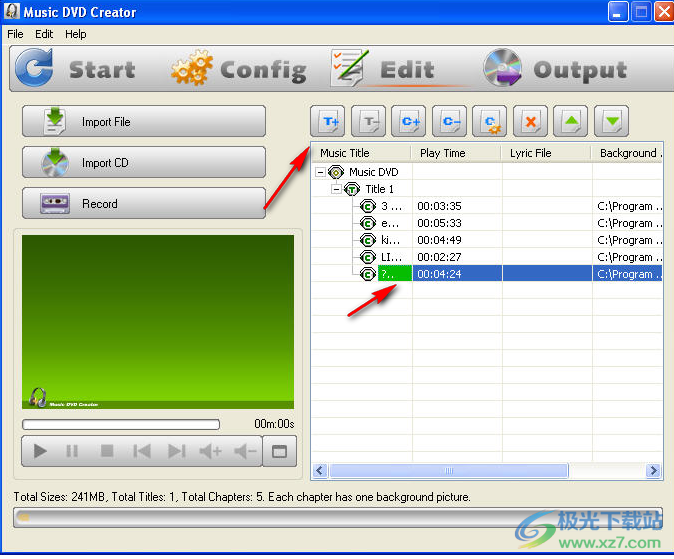Click the Background column header
The image size is (674, 559).
(627, 153)
